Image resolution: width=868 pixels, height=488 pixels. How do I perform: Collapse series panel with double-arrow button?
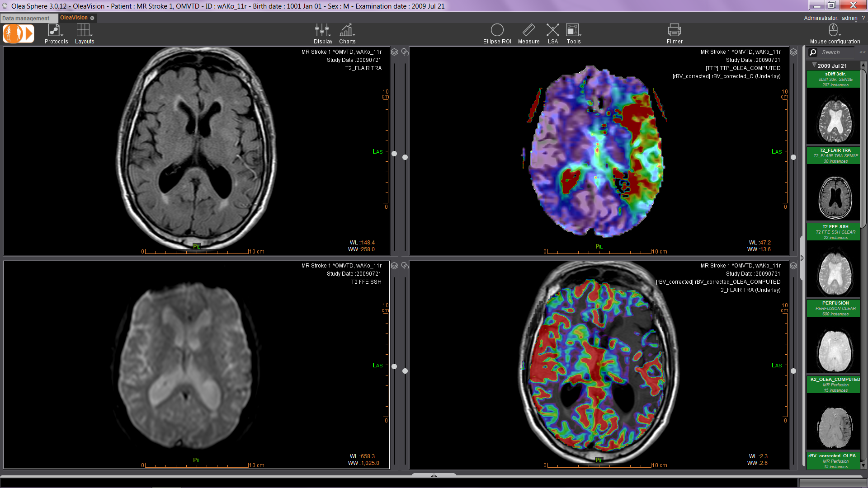pos(862,52)
